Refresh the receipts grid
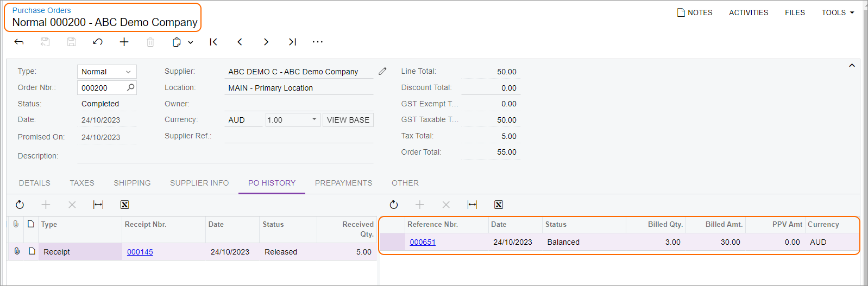 20,205
